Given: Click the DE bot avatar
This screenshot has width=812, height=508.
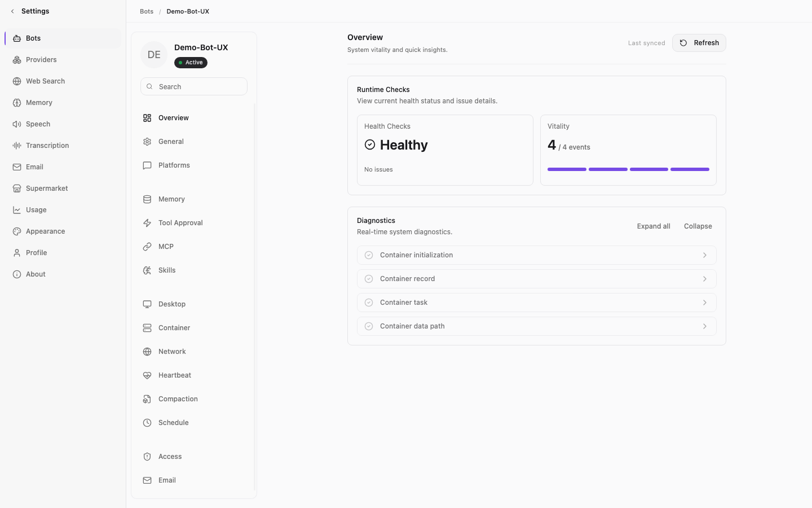Looking at the screenshot, I should (x=154, y=55).
